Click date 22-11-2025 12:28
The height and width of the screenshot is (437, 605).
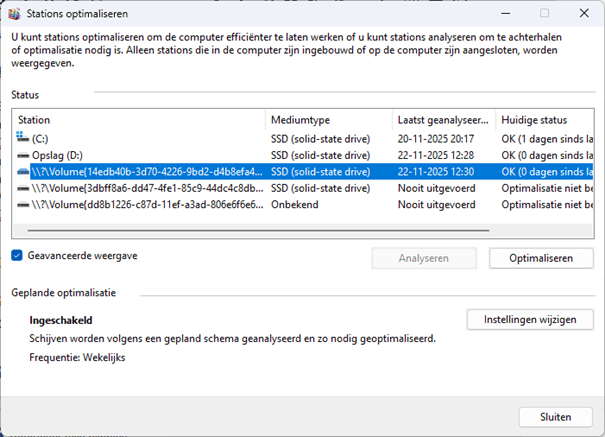click(x=436, y=155)
